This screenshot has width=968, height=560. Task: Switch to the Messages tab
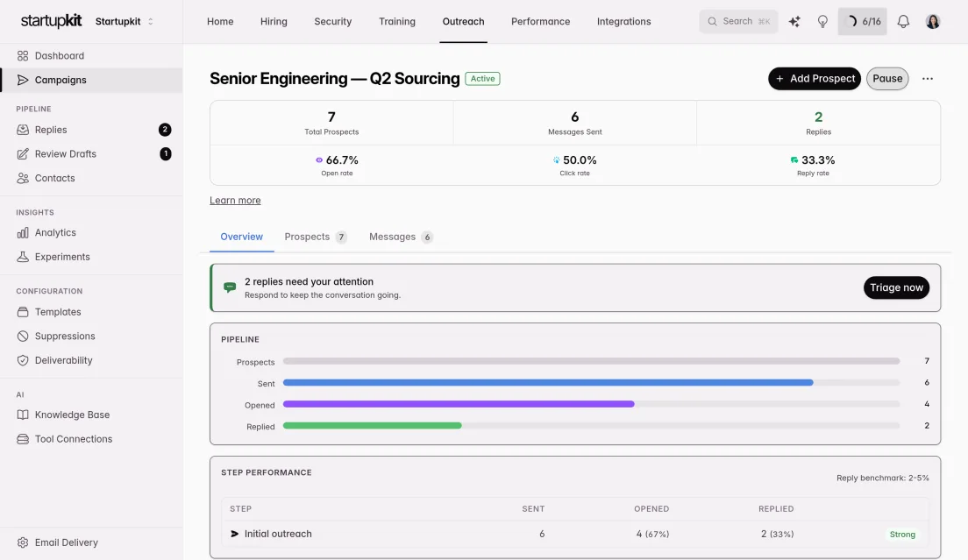pyautogui.click(x=401, y=237)
